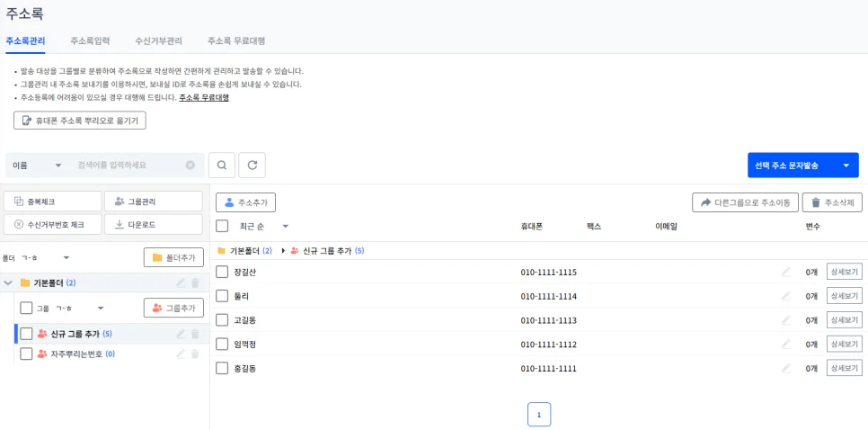868x430 pixels.
Task: Collapse the 기본폴더 tree chevron
Action: click(9, 283)
